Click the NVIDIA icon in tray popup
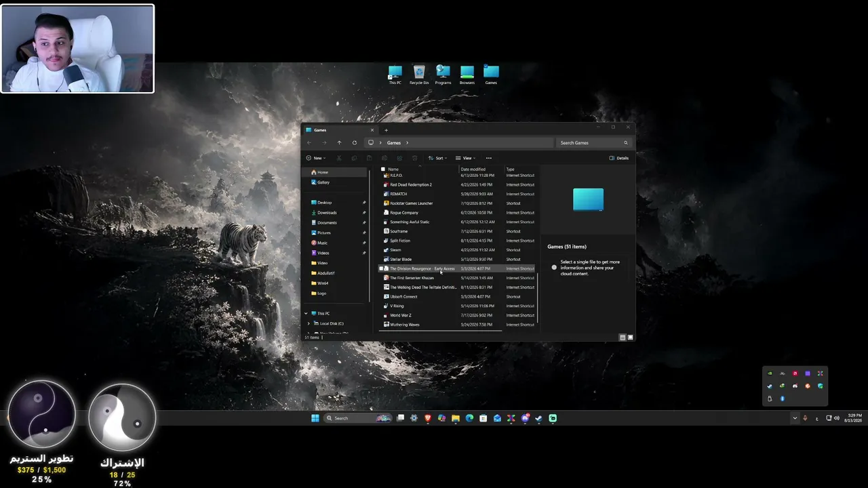868x488 pixels. pyautogui.click(x=770, y=373)
